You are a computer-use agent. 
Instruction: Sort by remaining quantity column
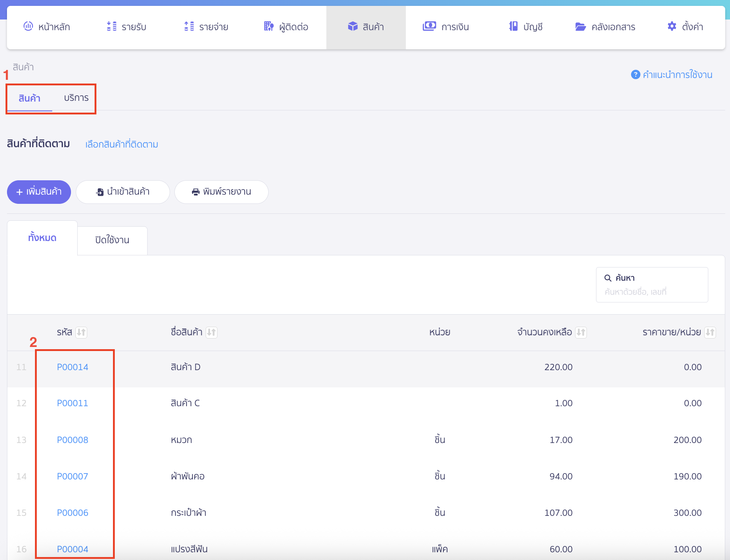point(581,332)
